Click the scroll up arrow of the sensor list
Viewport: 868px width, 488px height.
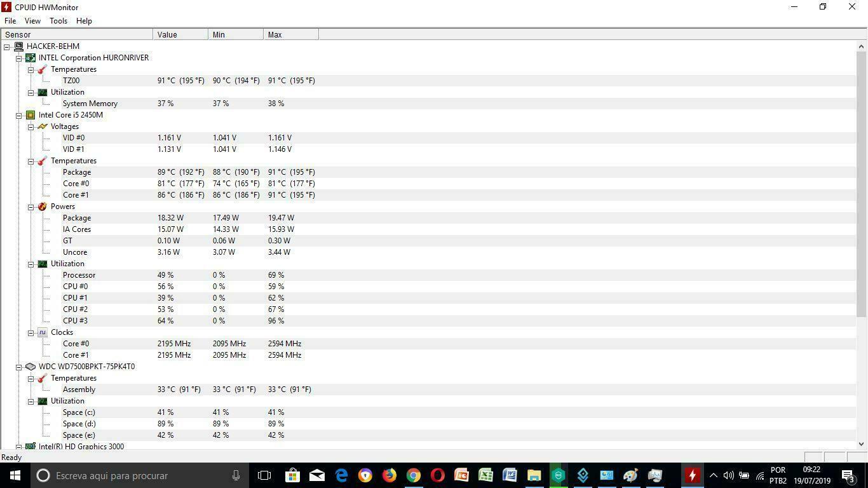[862, 46]
